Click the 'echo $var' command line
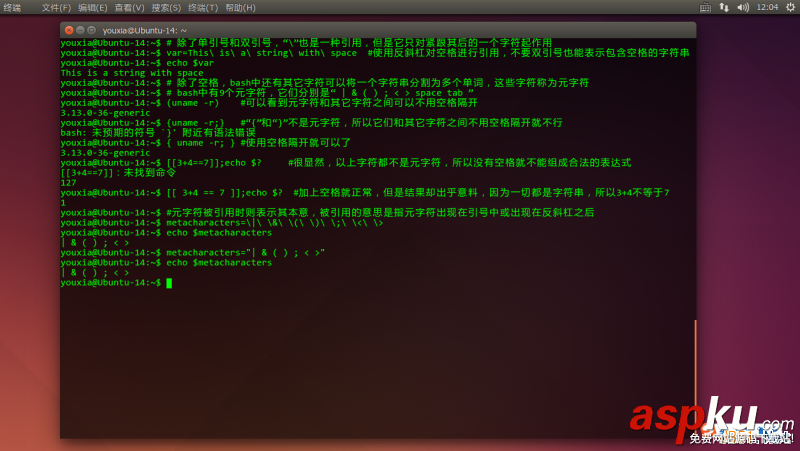Viewport: 800px width, 451px height. pos(137,63)
